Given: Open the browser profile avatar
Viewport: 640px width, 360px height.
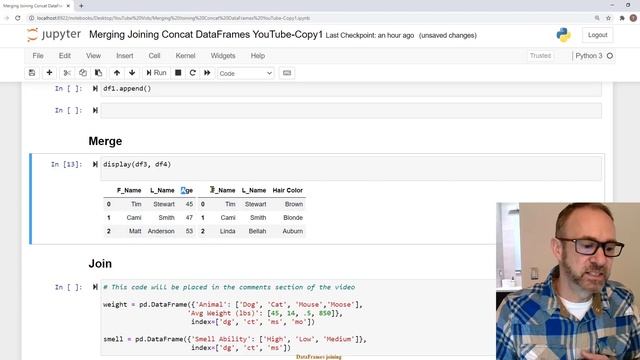Looking at the screenshot, I should click(633, 18).
